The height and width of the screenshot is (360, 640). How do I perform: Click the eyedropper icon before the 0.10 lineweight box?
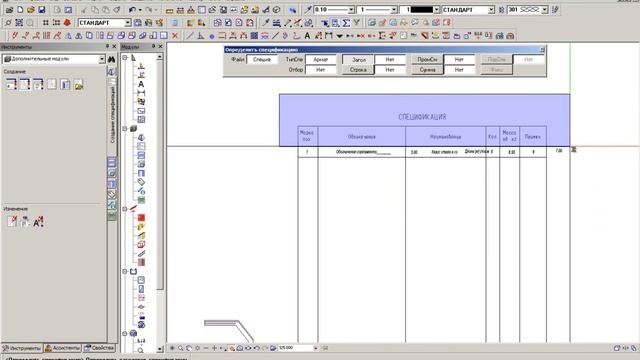coord(308,9)
